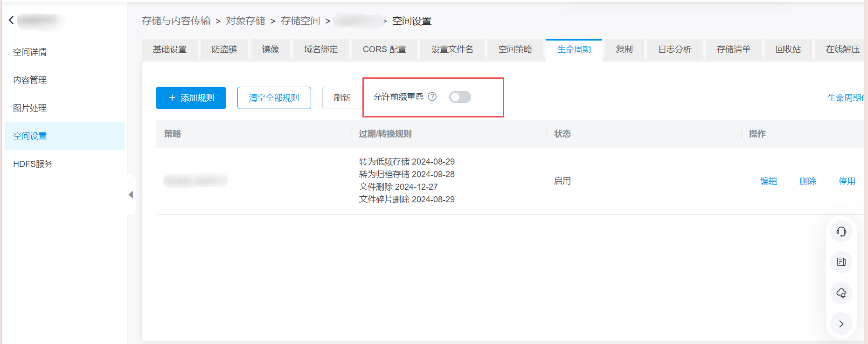The width and height of the screenshot is (868, 344).
Task: Switch to the 镜像 tab
Action: 271,49
